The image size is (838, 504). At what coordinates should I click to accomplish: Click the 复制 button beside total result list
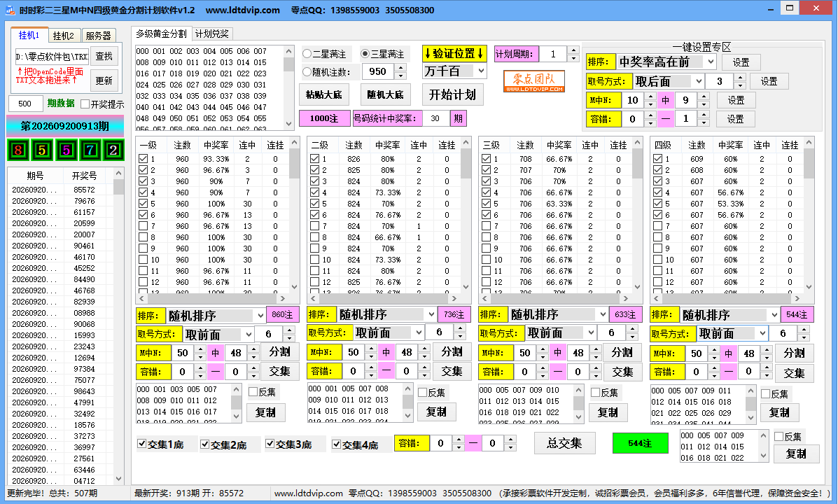pyautogui.click(x=796, y=454)
